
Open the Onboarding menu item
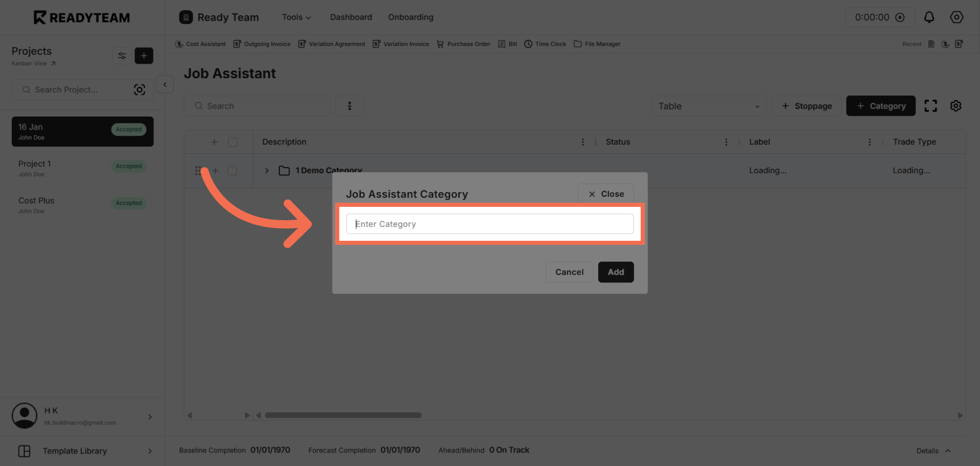[410, 17]
